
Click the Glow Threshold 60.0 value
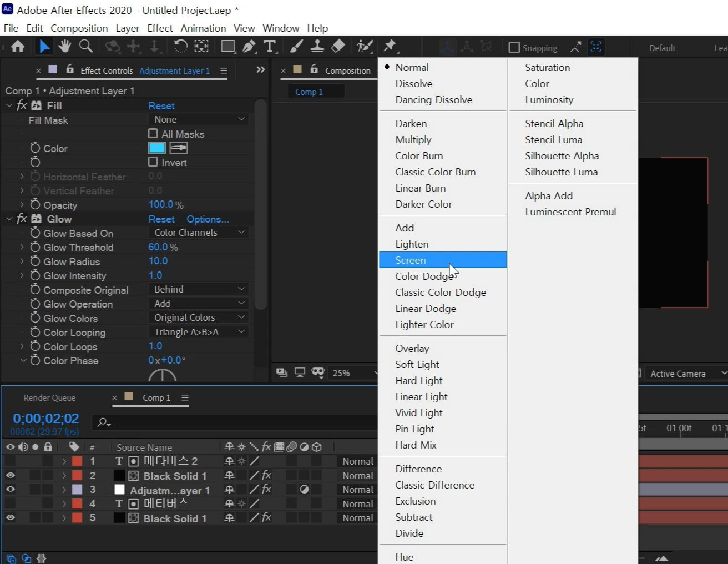coord(158,247)
